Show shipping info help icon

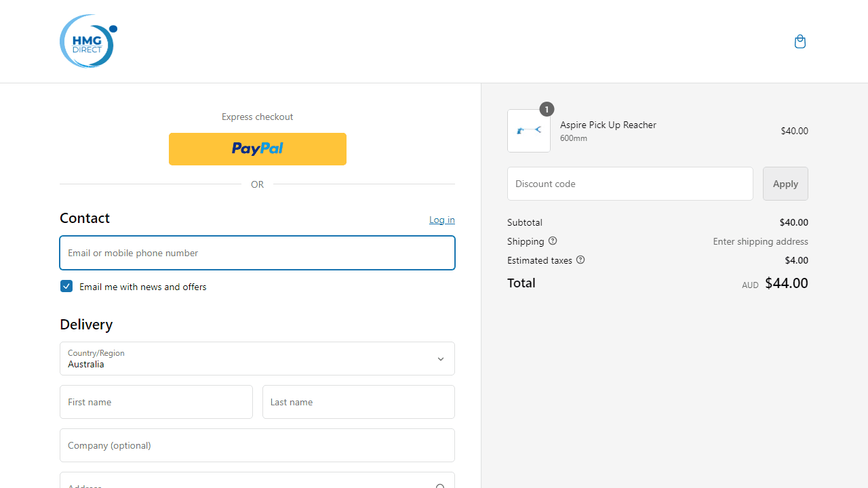coord(553,241)
